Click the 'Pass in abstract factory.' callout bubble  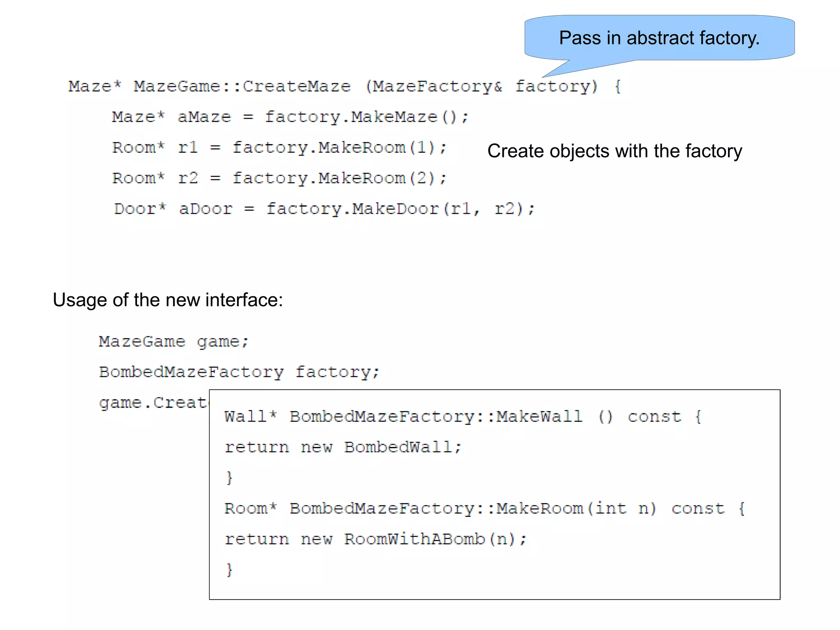[659, 38]
